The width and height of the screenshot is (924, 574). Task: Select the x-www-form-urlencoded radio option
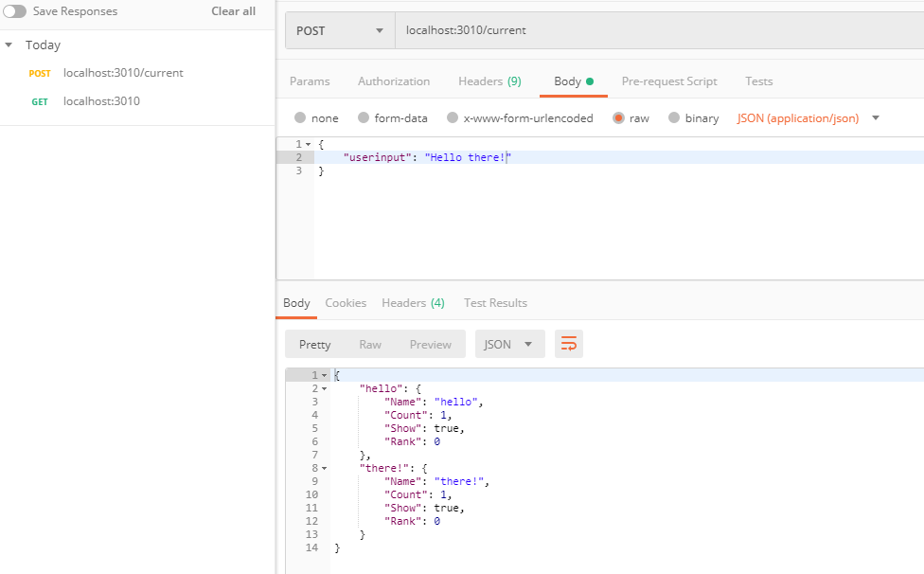pos(452,117)
